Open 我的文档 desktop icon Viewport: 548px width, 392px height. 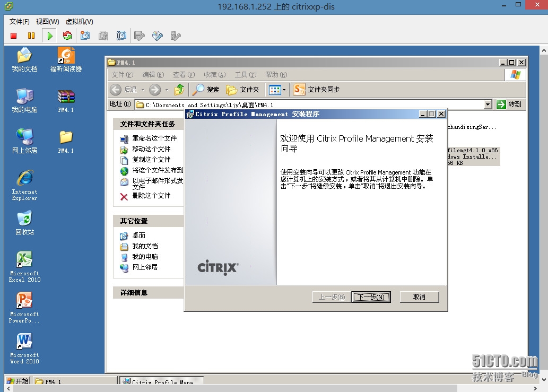pos(24,59)
